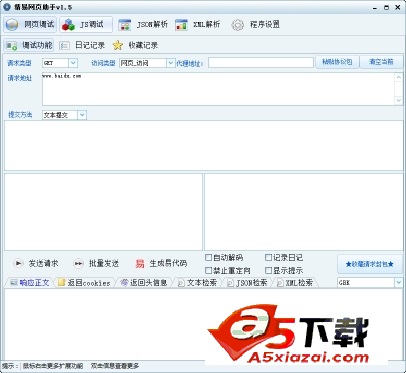Click the star icon beside 收藏记录
Viewport: 406px width, 373px height.
118,45
